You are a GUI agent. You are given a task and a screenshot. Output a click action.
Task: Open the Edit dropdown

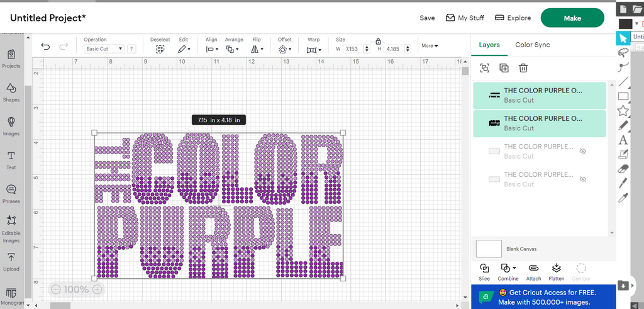[184, 49]
